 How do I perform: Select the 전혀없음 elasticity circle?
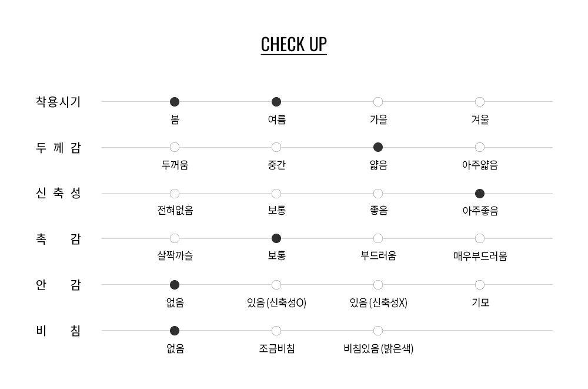175,194
